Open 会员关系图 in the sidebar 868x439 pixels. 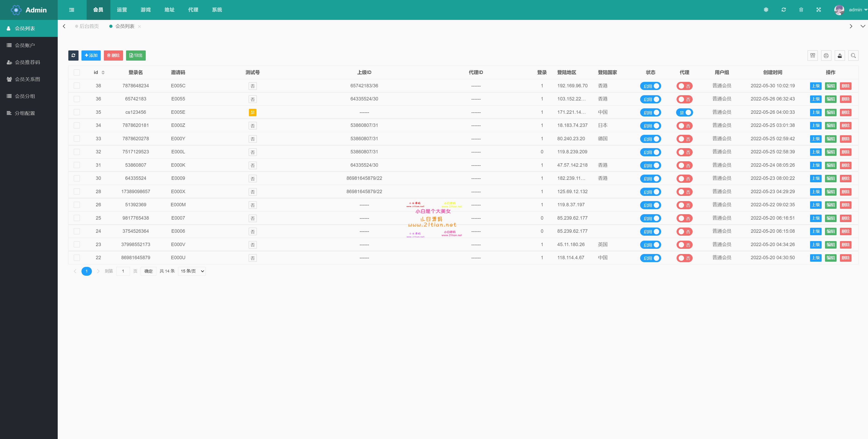29,79
